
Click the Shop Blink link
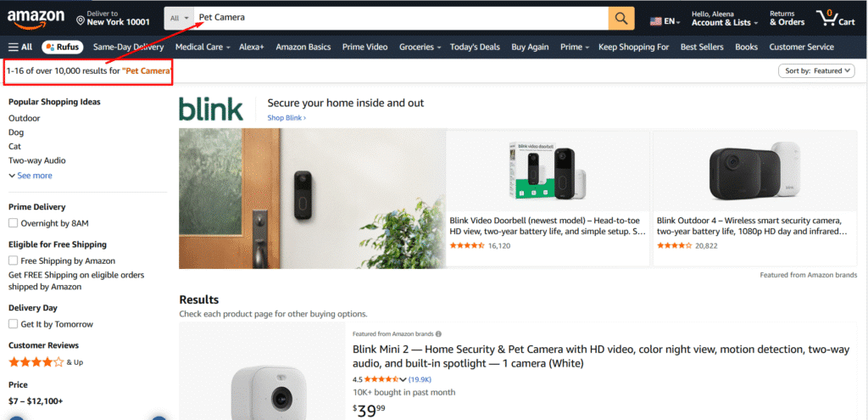point(287,118)
